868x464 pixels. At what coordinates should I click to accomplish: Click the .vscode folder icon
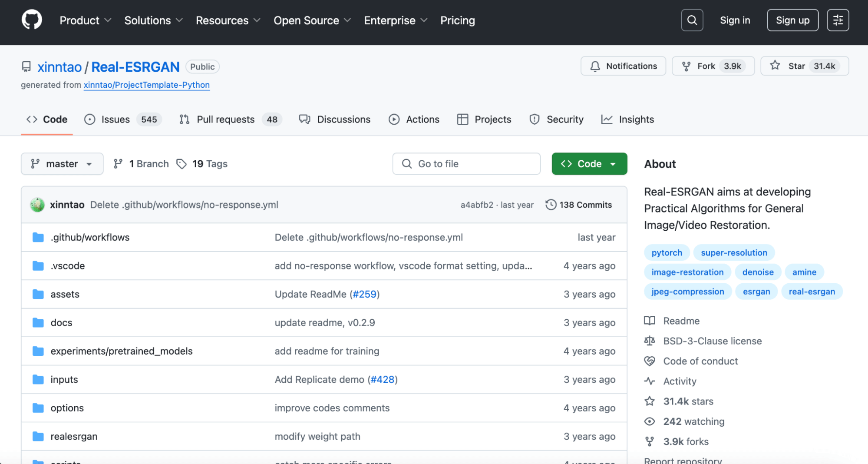click(x=38, y=265)
